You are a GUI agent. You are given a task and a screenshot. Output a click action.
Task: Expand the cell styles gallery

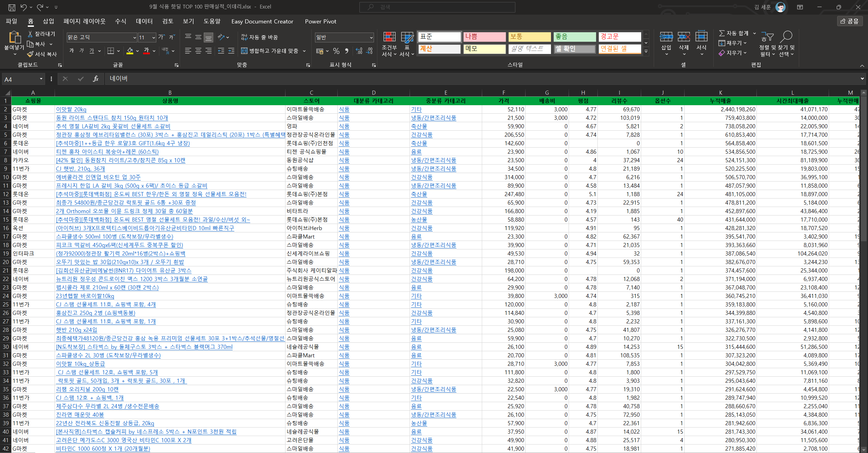(x=646, y=51)
